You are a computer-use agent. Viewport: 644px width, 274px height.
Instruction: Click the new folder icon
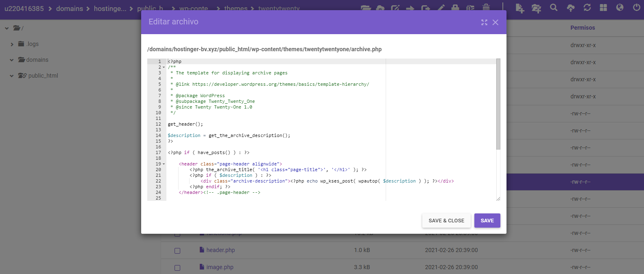pyautogui.click(x=536, y=8)
